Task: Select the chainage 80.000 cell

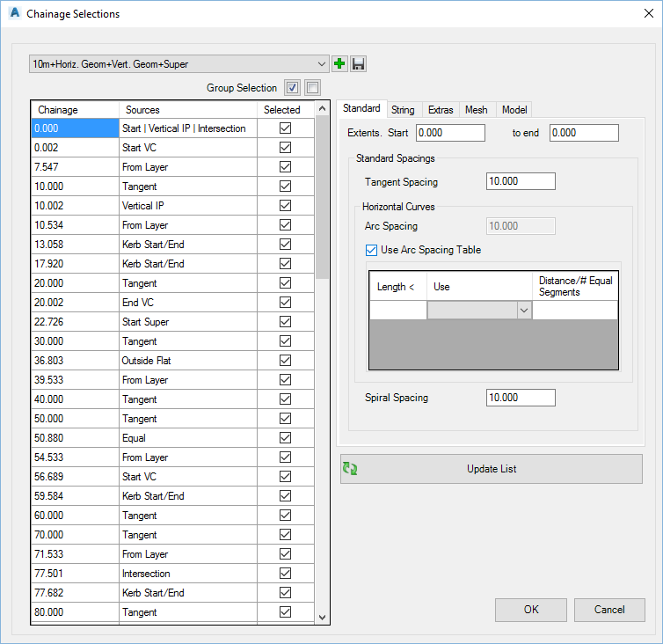Action: tap(76, 611)
